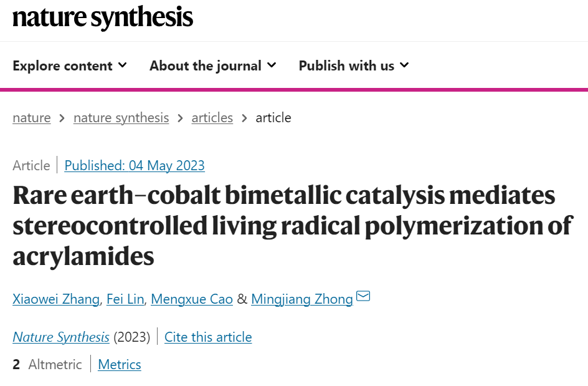This screenshot has height=386, width=588.
Task: Open author Mingjiang Zhong's details
Action: click(x=302, y=299)
